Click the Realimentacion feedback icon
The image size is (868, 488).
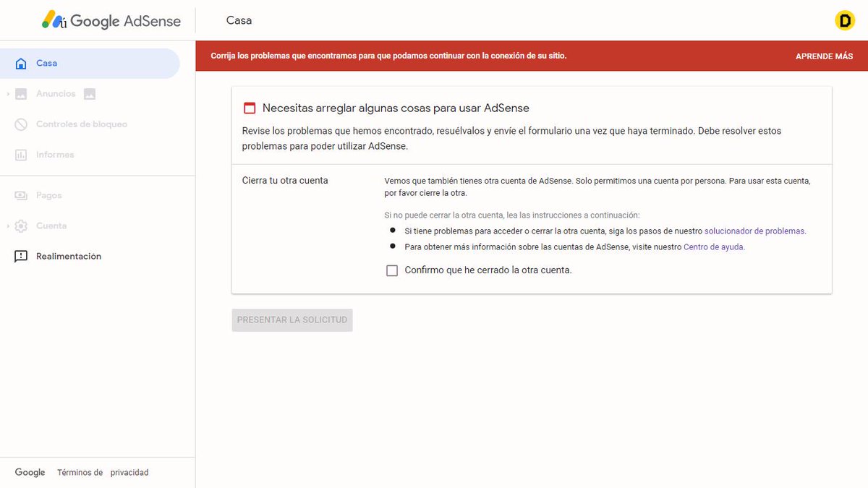coord(21,256)
